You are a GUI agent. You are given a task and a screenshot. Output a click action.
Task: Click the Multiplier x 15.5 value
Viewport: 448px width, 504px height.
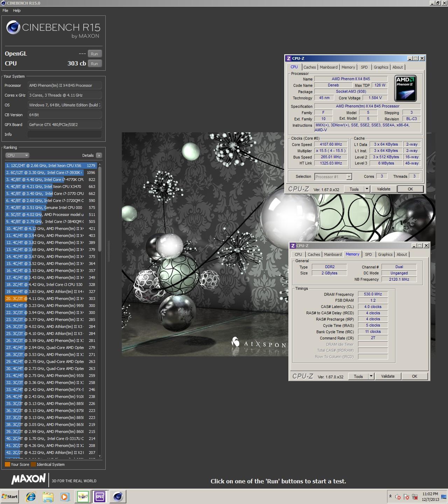[331, 150]
